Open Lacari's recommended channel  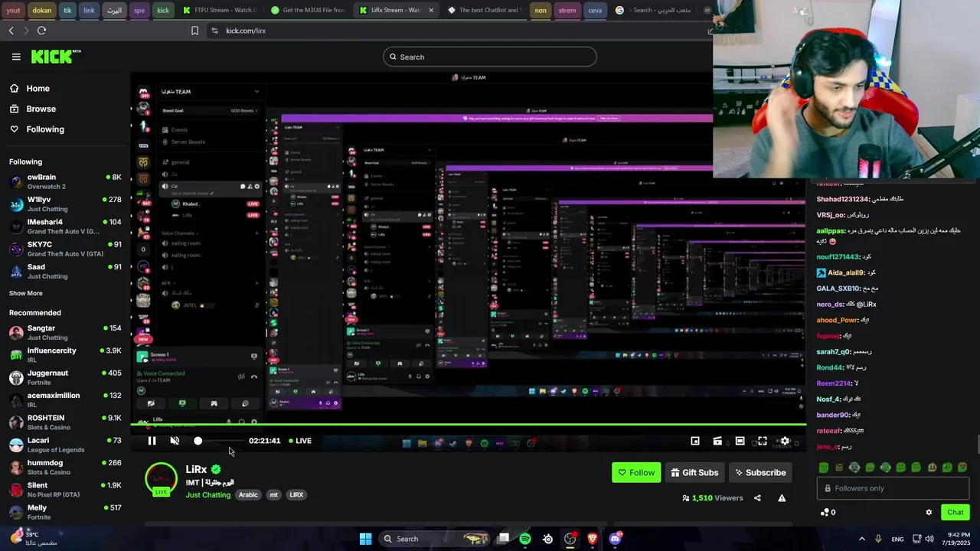coord(65,445)
